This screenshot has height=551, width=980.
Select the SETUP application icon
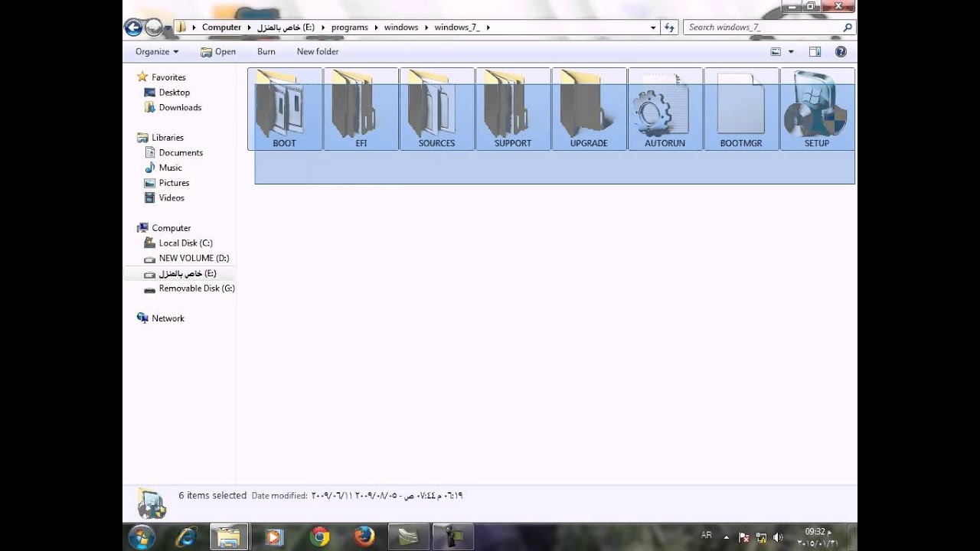tap(817, 109)
